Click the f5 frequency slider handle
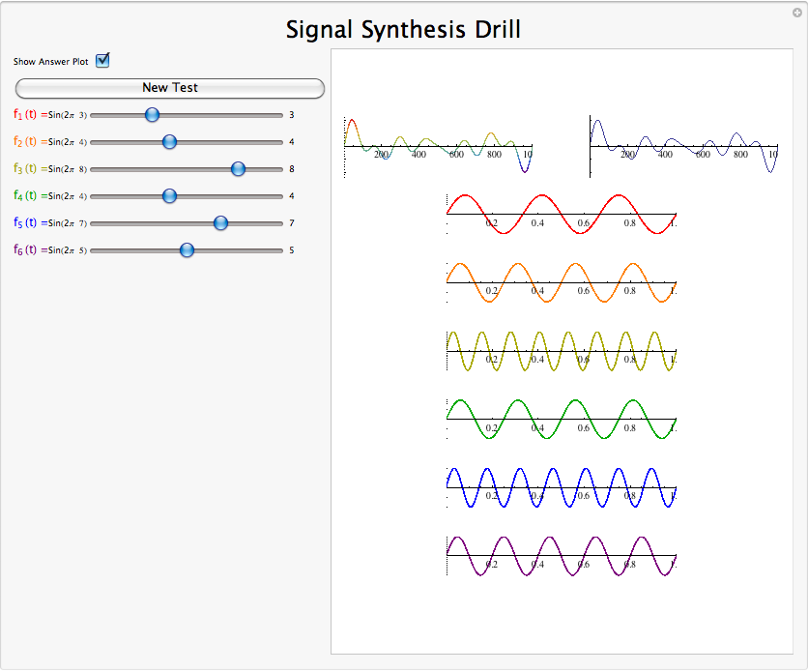The height and width of the screenshot is (672, 808). click(x=220, y=223)
